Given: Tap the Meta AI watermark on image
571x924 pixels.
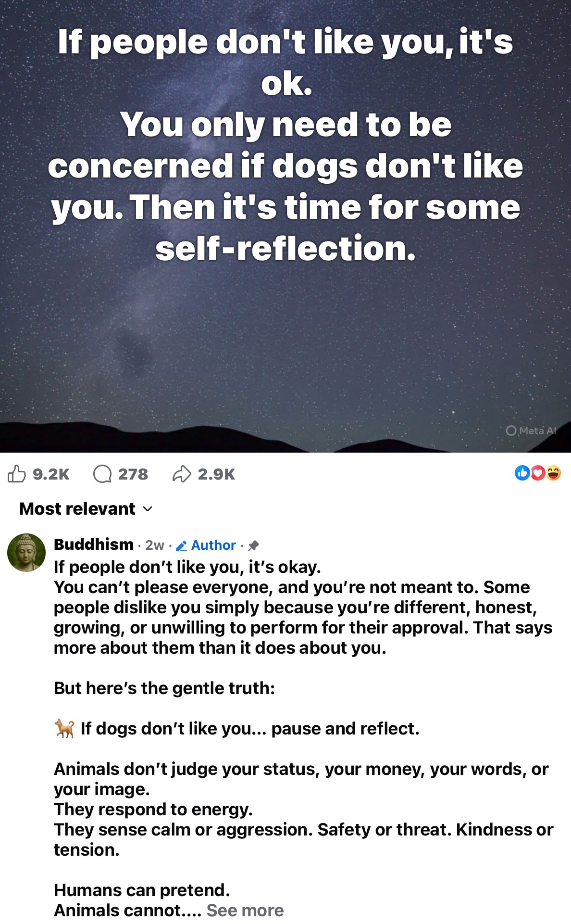Looking at the screenshot, I should point(531,430).
